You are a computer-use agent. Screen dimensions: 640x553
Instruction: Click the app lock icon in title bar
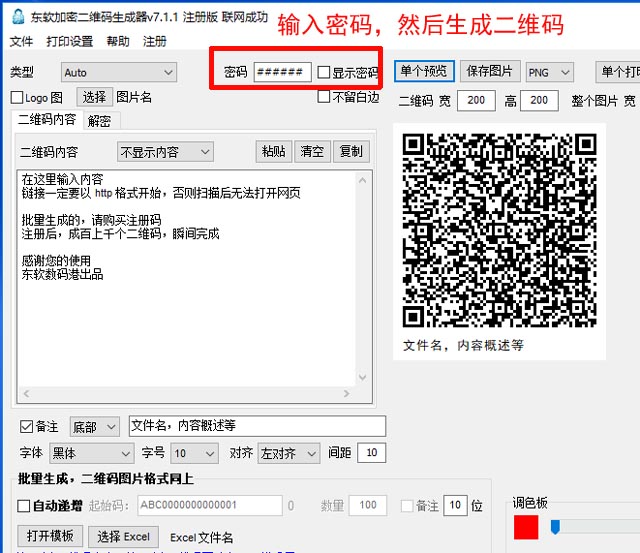(x=18, y=16)
